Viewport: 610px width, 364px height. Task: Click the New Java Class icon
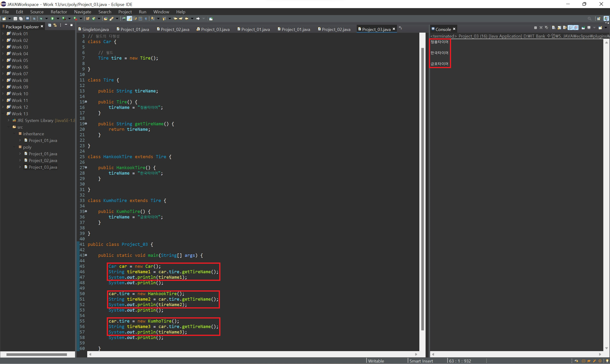coord(94,19)
